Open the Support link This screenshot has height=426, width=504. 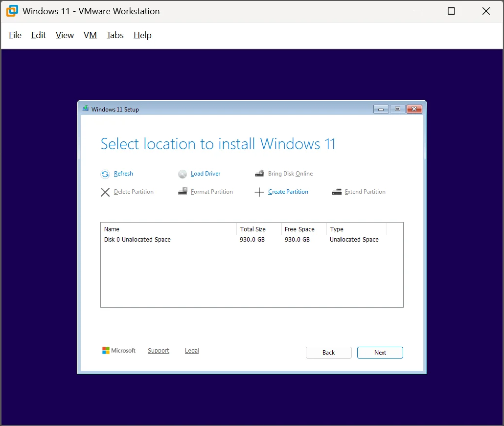coord(159,351)
